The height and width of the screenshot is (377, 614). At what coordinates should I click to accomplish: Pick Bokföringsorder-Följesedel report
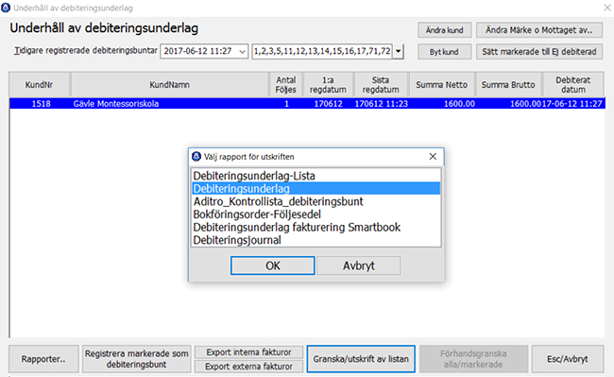coord(316,215)
